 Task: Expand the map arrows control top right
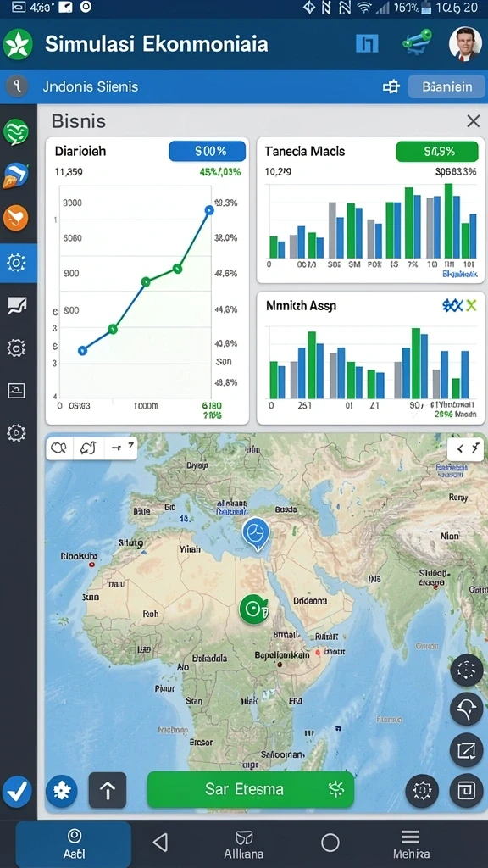point(465,449)
